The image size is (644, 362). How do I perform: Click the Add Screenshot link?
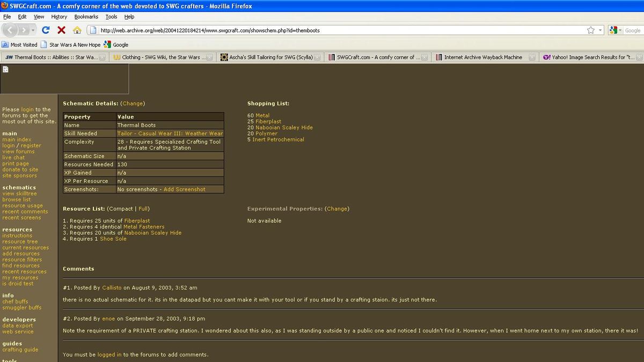[x=185, y=189]
